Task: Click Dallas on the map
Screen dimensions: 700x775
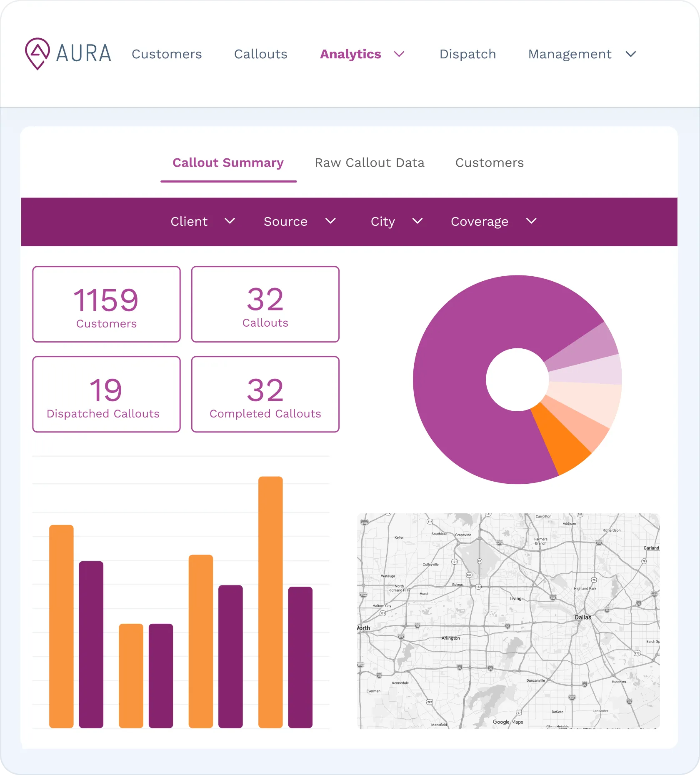Action: tap(583, 617)
